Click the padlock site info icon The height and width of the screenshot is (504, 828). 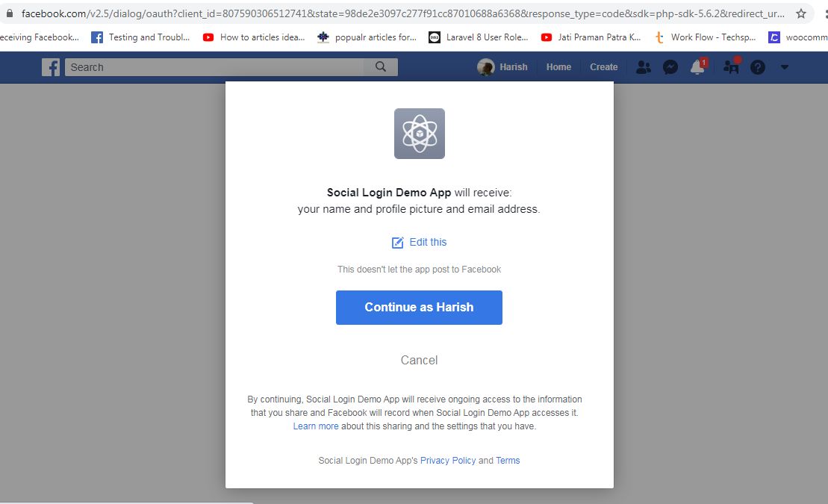click(10, 13)
